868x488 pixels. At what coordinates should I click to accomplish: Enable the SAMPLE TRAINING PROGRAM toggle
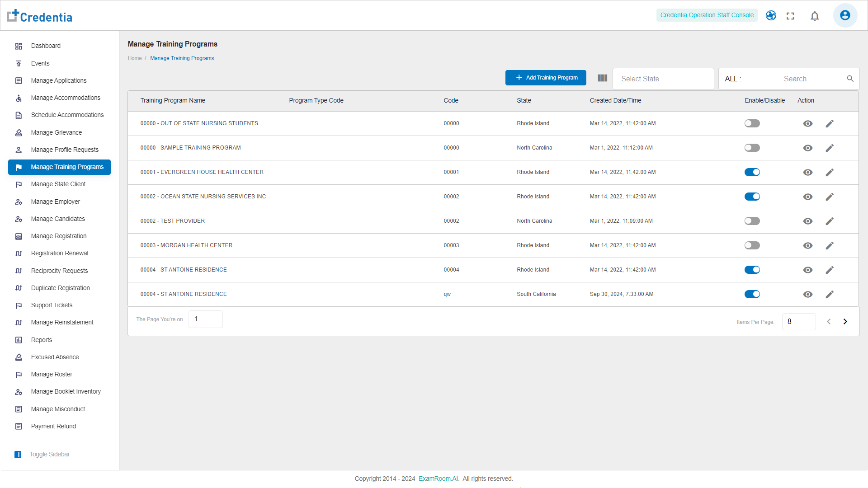752,148
